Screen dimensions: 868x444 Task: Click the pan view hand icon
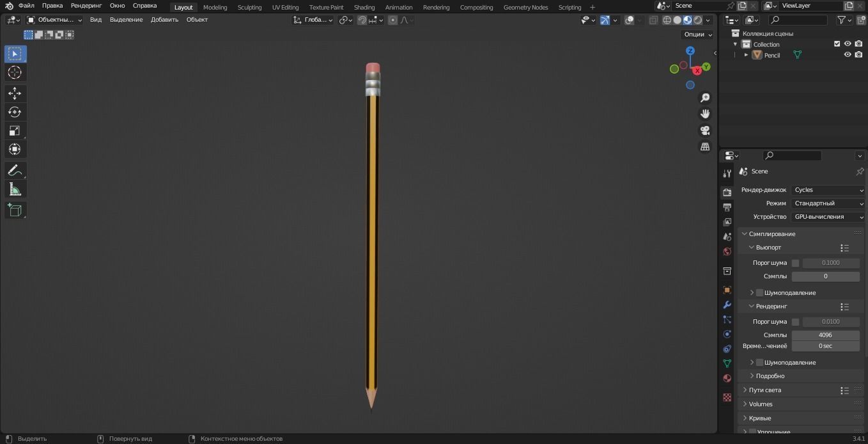[705, 114]
